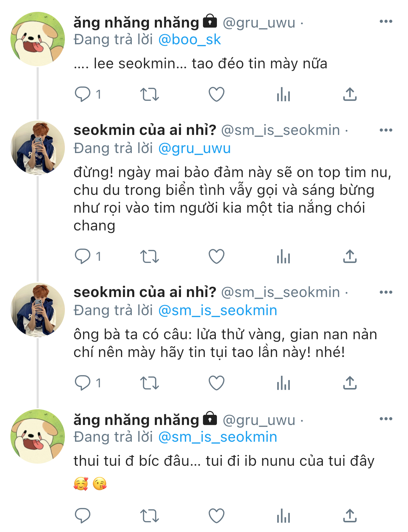Click the dog cartoon avatar on first tweet

(38, 39)
